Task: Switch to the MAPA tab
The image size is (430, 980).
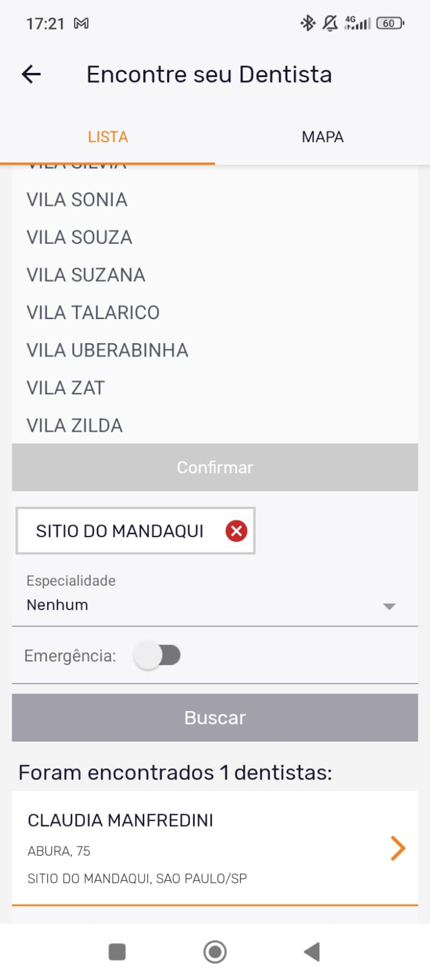Action: click(322, 137)
